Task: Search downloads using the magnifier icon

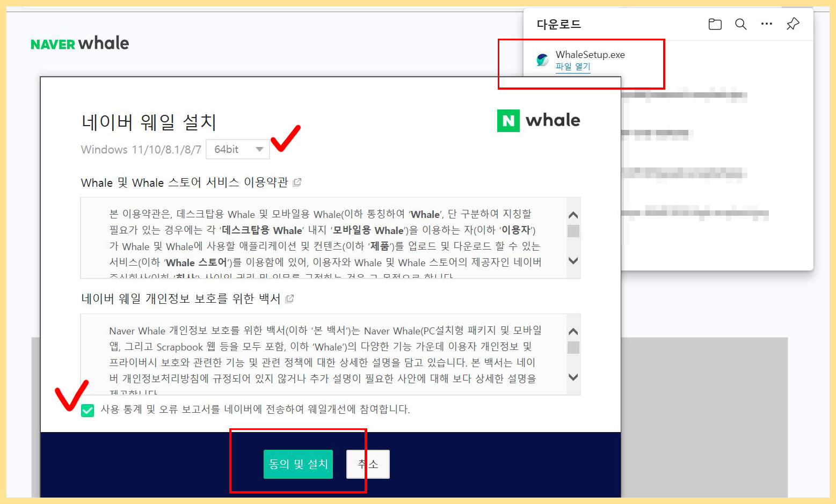Action: (x=741, y=24)
